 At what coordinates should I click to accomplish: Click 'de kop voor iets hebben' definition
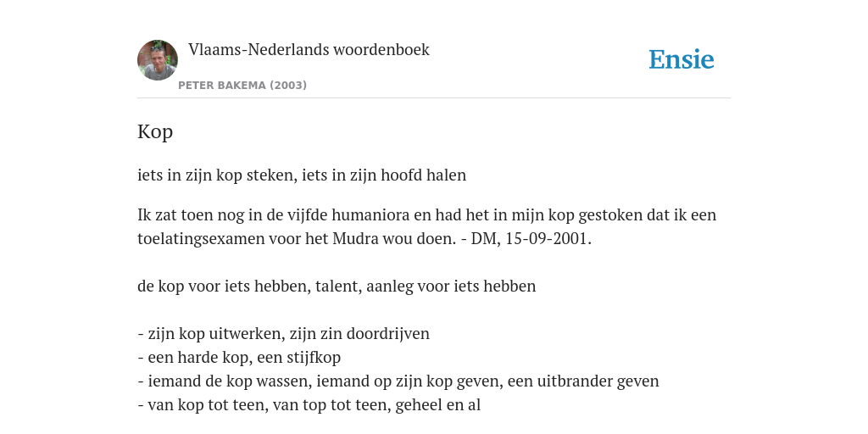(337, 287)
